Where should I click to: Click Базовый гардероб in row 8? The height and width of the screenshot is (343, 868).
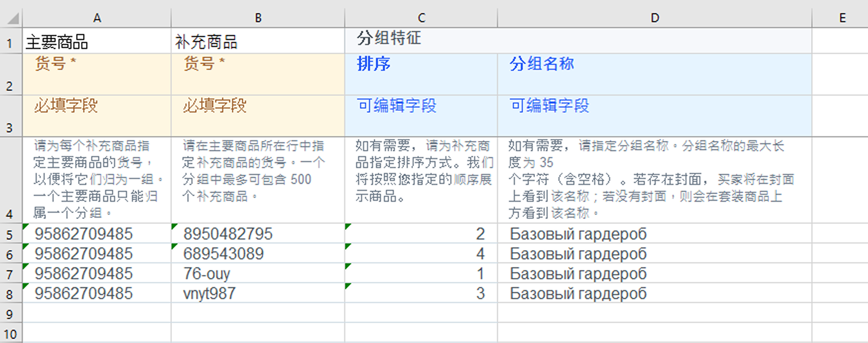tap(578, 293)
